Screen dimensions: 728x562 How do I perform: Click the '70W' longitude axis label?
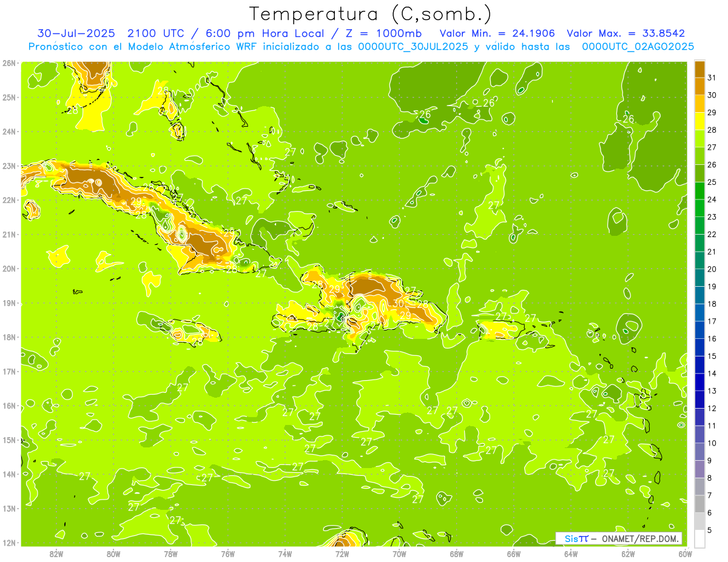(399, 554)
